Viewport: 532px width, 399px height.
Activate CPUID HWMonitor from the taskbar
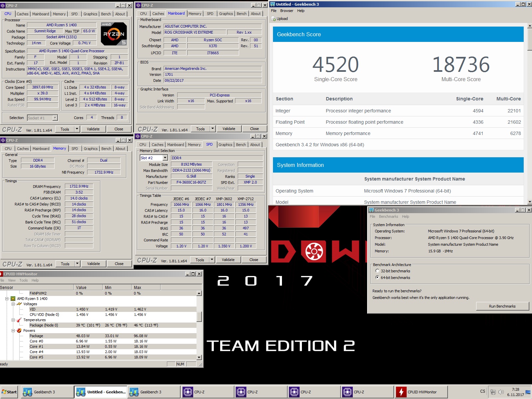point(421,392)
